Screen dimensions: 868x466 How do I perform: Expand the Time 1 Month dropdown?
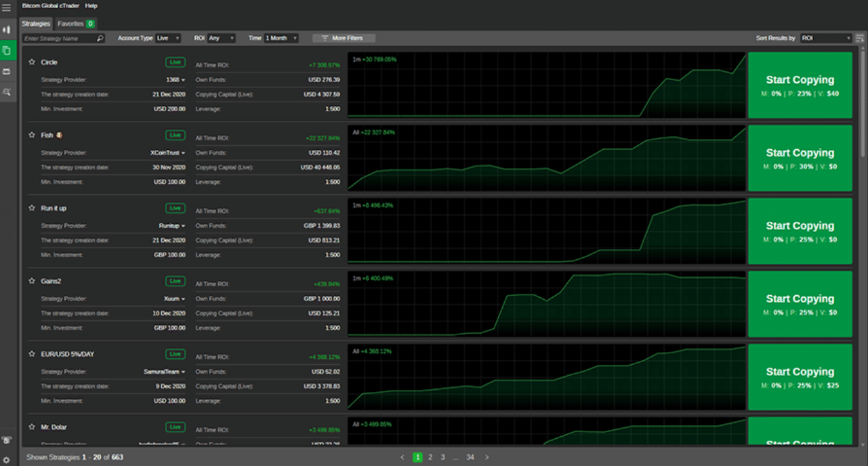[x=281, y=39]
